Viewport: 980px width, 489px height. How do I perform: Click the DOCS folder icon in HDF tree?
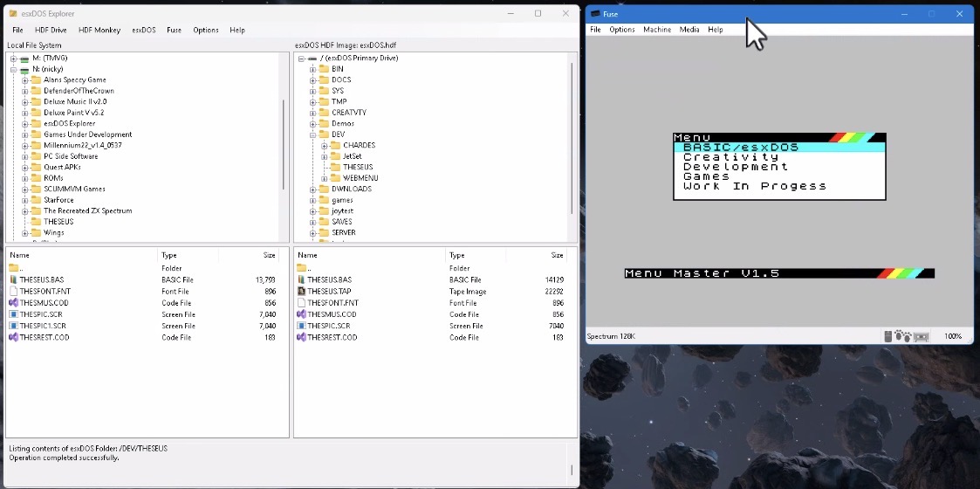[x=324, y=80]
